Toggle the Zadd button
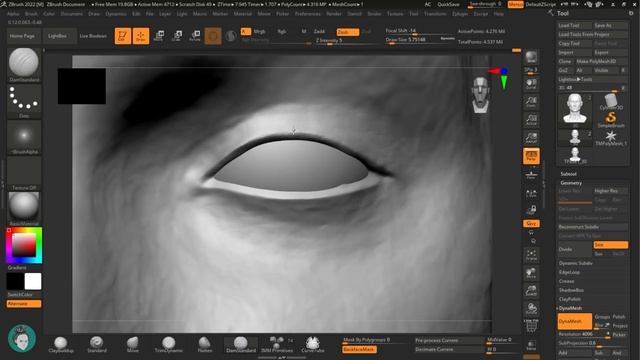Screen dimensions: 640x360 pos(319,31)
